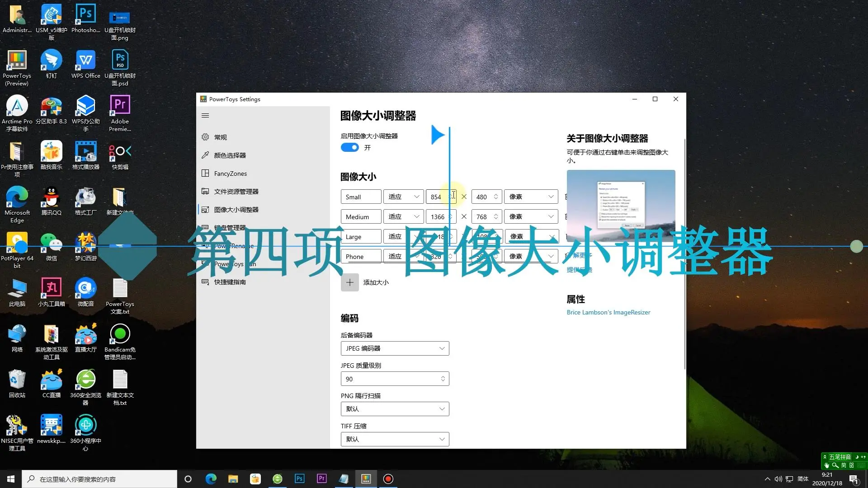Screen dimensions: 868x488
Task: Open unit dropdown for Small row
Action: 531,197
